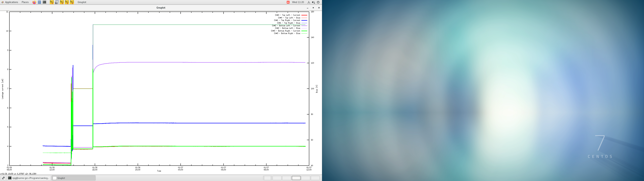Launch Firefox from the top panel
The height and width of the screenshot is (181, 644).
(34, 2)
